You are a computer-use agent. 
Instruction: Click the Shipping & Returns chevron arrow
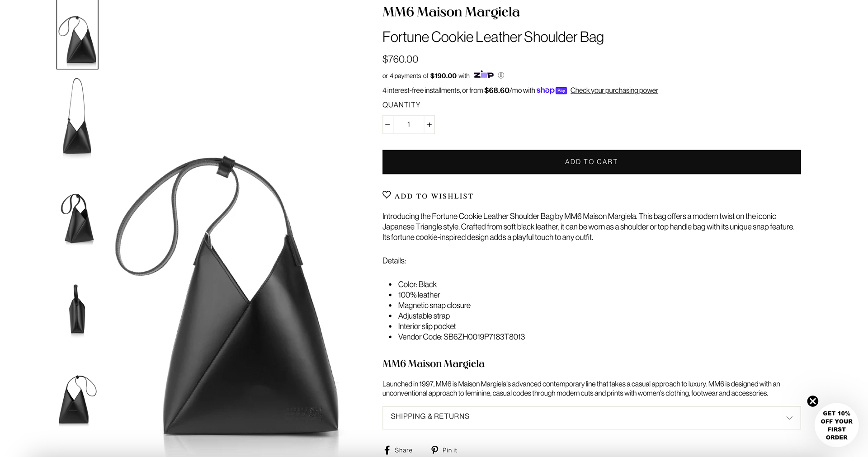click(789, 418)
